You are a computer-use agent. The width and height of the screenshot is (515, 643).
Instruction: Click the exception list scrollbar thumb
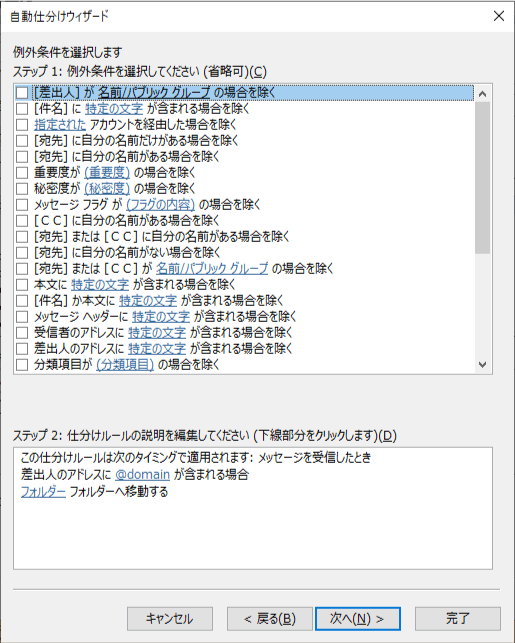483,178
